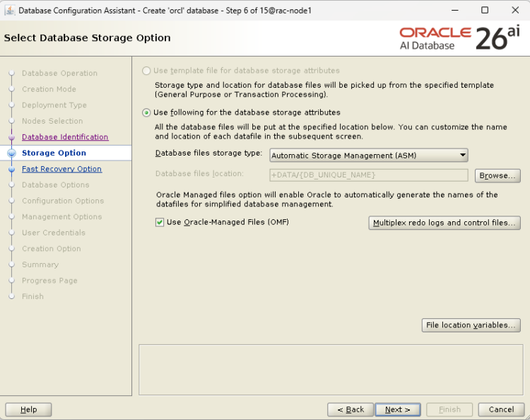The width and height of the screenshot is (530, 420).
Task: Proceed with the Next > button
Action: 398,409
